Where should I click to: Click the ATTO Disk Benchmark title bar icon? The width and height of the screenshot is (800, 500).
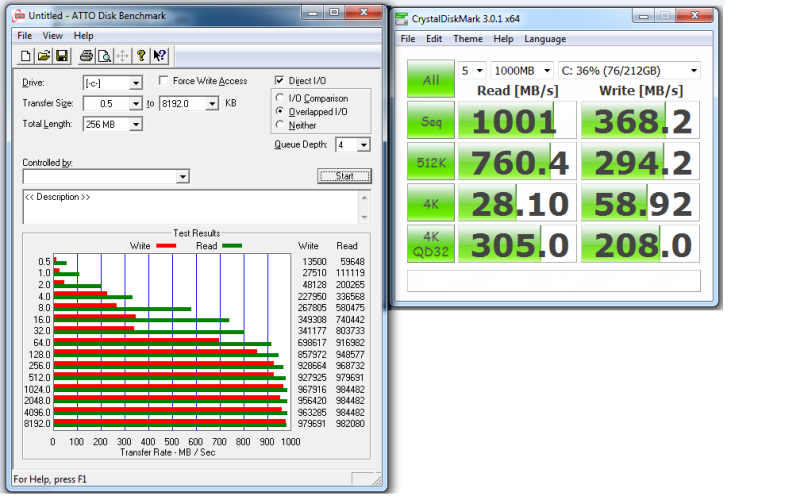pyautogui.click(x=19, y=16)
